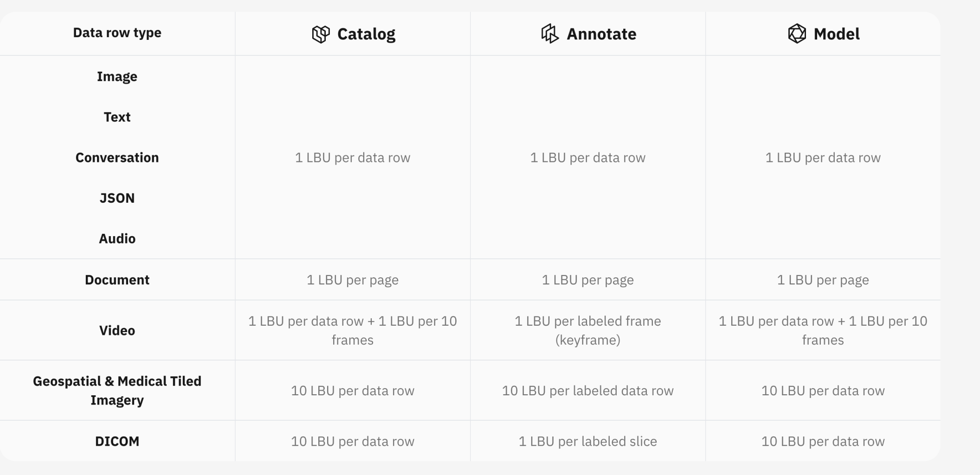The image size is (980, 475).
Task: Click the Image row label
Action: [x=117, y=77]
